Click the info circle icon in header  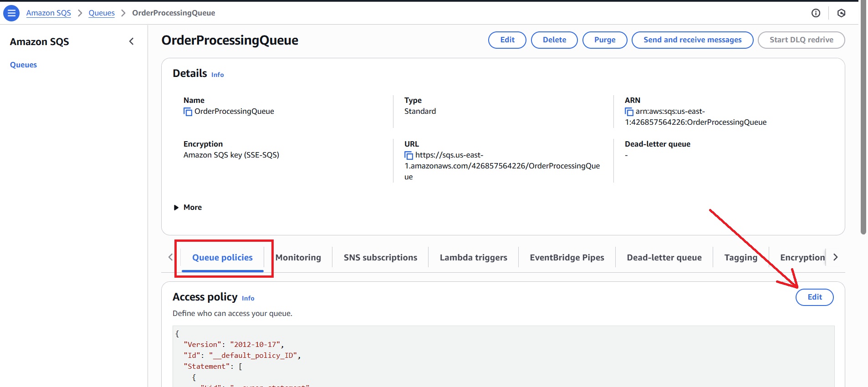click(x=816, y=13)
